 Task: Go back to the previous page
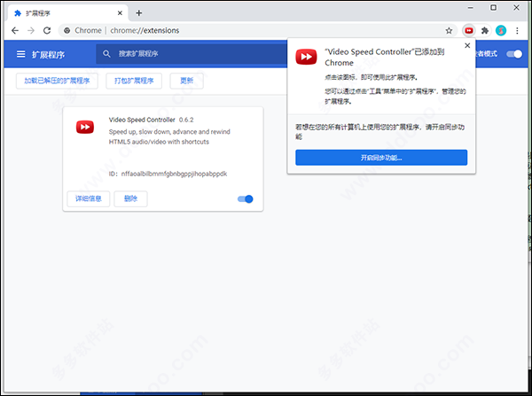[15, 30]
